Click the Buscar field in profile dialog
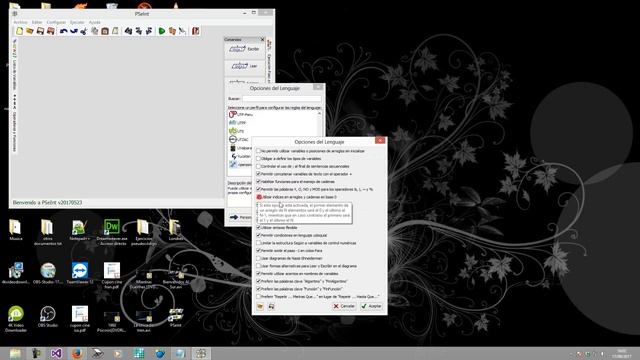This screenshot has height=360, width=640. point(282,99)
